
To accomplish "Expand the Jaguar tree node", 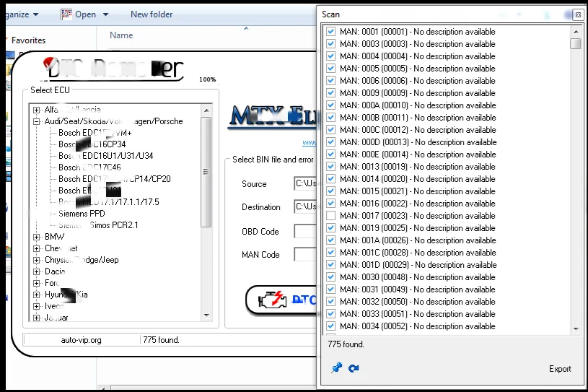I will [36, 318].
